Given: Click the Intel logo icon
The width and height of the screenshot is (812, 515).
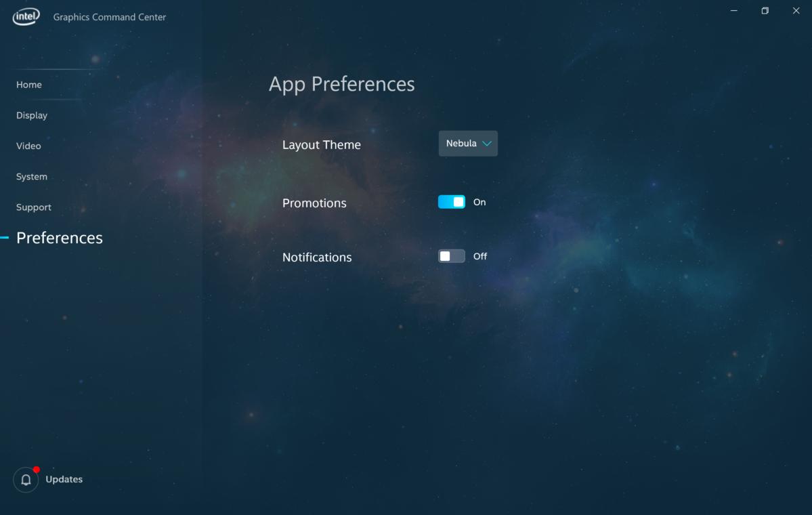Looking at the screenshot, I should [26, 16].
